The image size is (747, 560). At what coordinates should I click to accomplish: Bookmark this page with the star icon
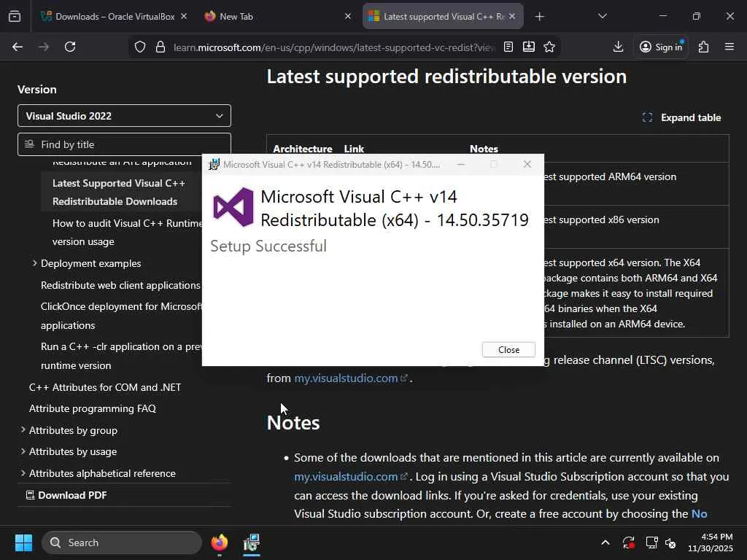point(549,47)
